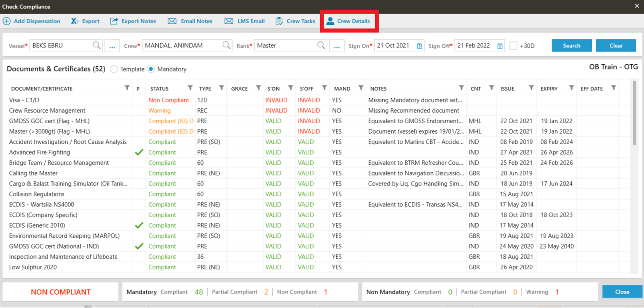Screen dimensions: 644x308
Task: Select Environmental Record Keeping (MARPOL) row
Action: (319, 236)
